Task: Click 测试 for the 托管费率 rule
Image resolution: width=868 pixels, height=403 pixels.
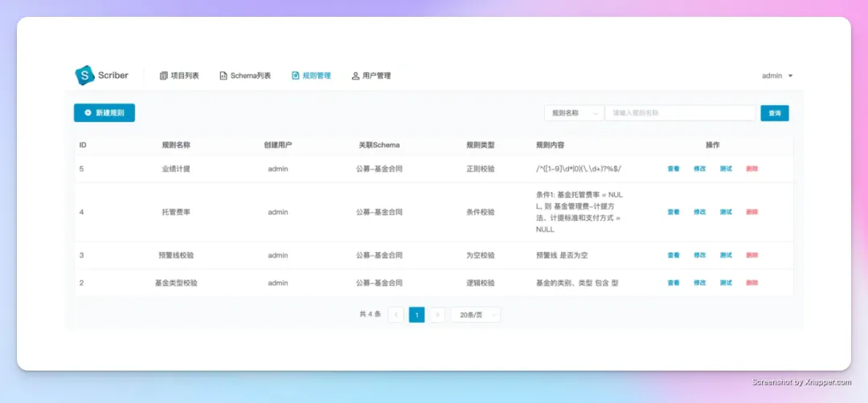Action: (726, 212)
